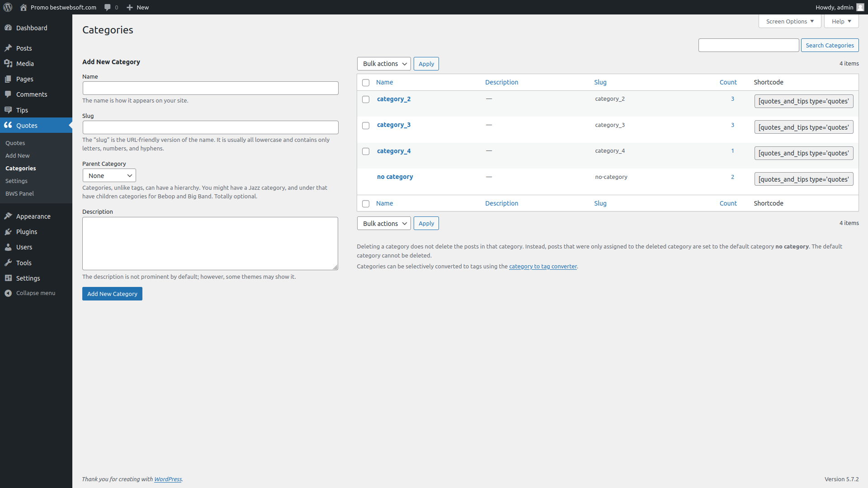Image resolution: width=868 pixels, height=488 pixels.
Task: Select the top Name column checkbox
Action: (x=365, y=82)
